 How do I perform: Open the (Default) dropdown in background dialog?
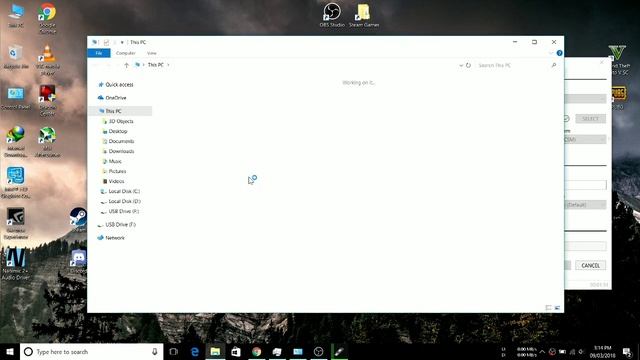tap(585, 205)
